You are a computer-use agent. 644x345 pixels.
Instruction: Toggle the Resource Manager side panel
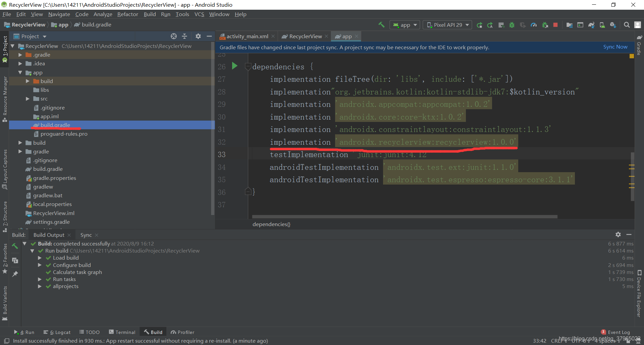pos(5,99)
